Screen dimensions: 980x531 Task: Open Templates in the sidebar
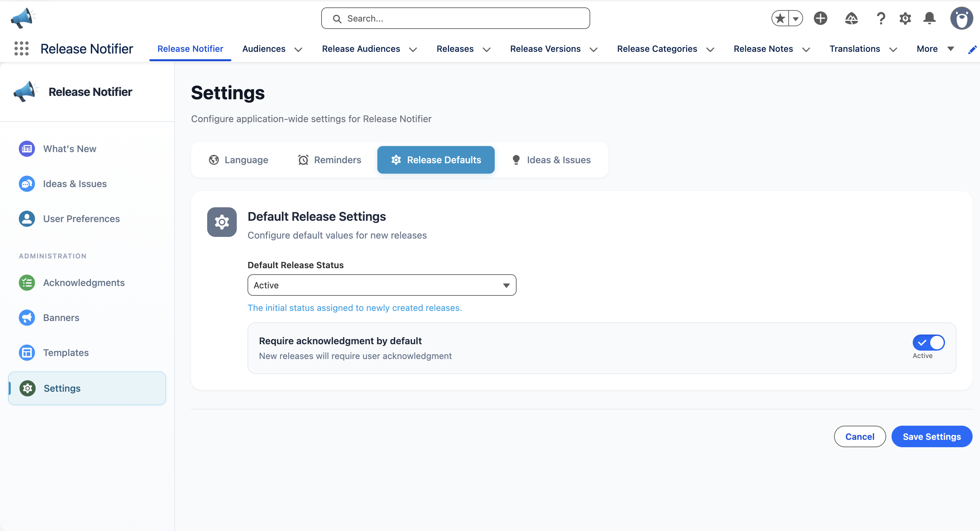pos(87,353)
